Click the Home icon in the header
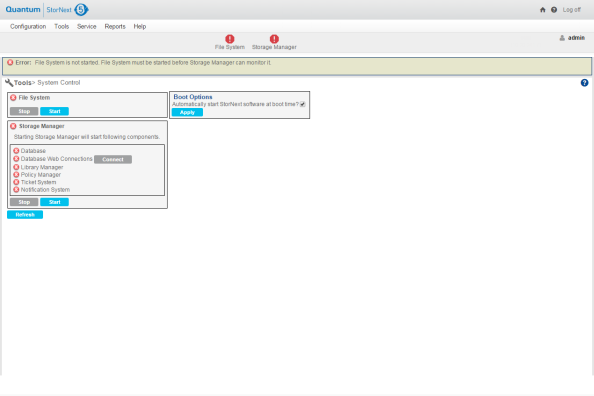The height and width of the screenshot is (396, 594). [x=542, y=10]
